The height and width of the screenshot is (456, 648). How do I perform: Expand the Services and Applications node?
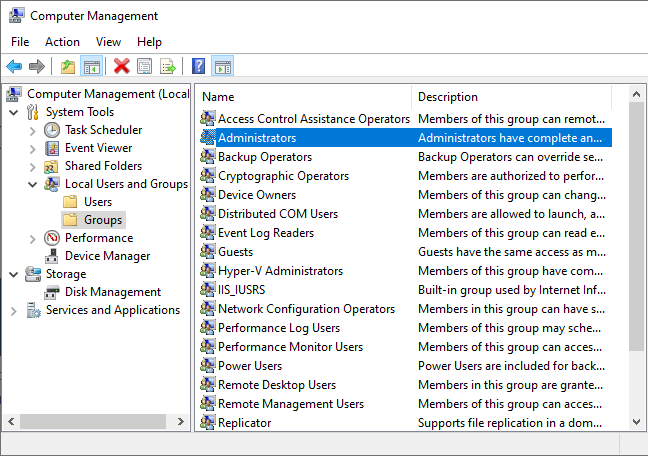(14, 310)
